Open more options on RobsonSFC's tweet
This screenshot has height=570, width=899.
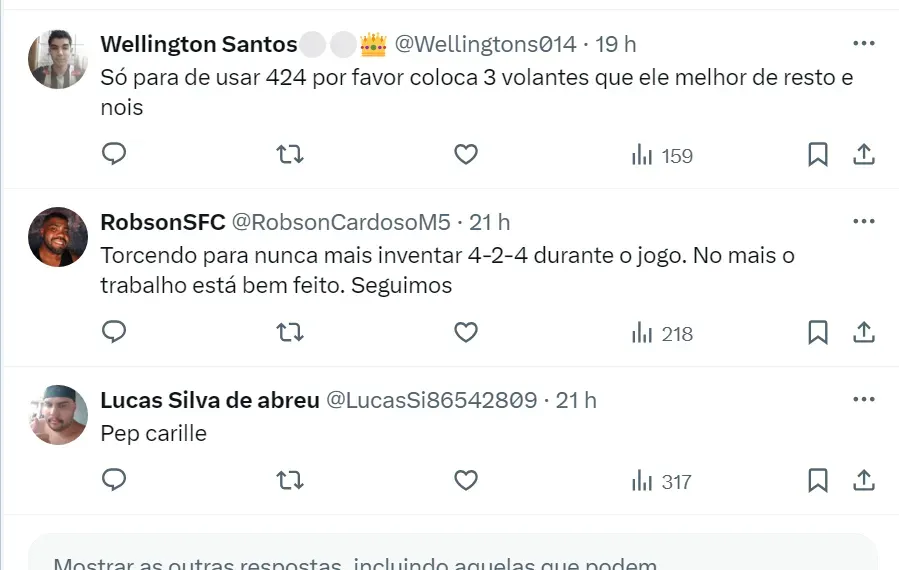click(x=864, y=222)
